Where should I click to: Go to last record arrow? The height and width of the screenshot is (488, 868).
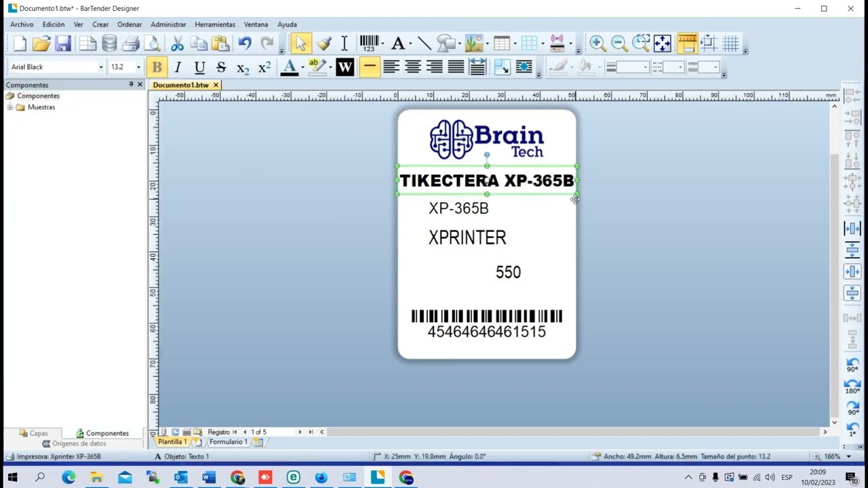click(x=311, y=432)
